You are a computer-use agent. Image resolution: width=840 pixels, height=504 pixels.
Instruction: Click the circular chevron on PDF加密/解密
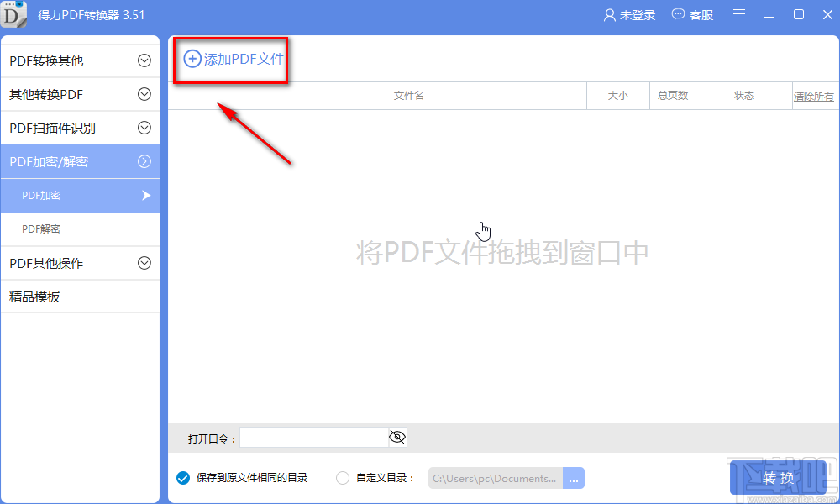click(x=144, y=161)
